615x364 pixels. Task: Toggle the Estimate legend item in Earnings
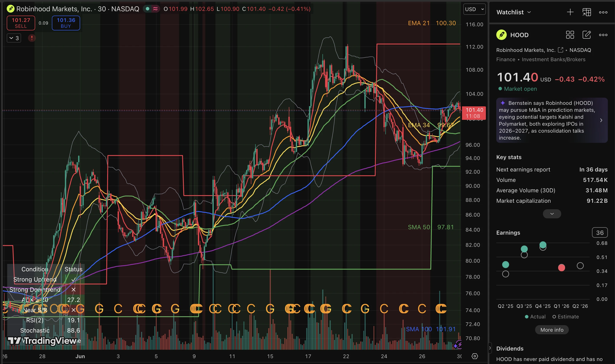[566, 317]
